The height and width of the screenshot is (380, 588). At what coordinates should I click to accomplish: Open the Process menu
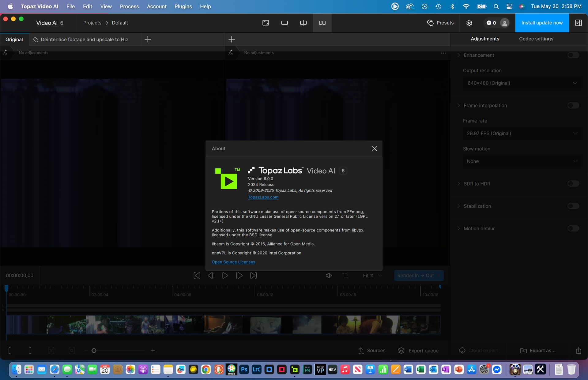[129, 6]
